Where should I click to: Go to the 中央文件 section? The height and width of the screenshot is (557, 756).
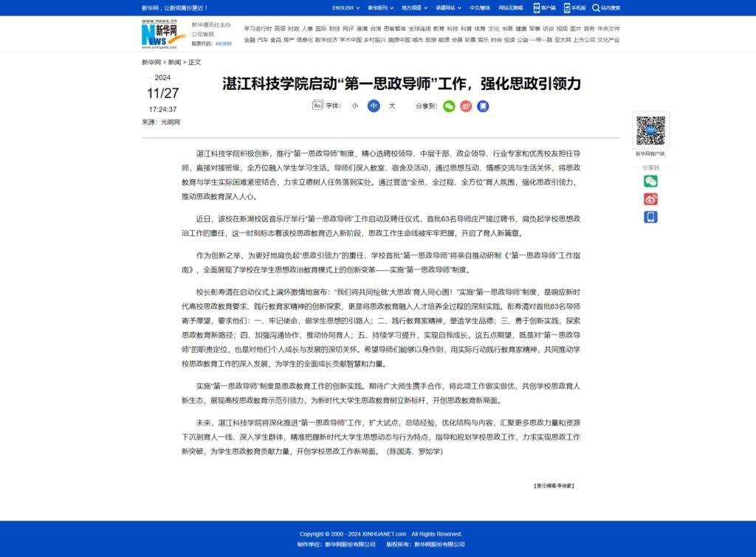tap(608, 29)
